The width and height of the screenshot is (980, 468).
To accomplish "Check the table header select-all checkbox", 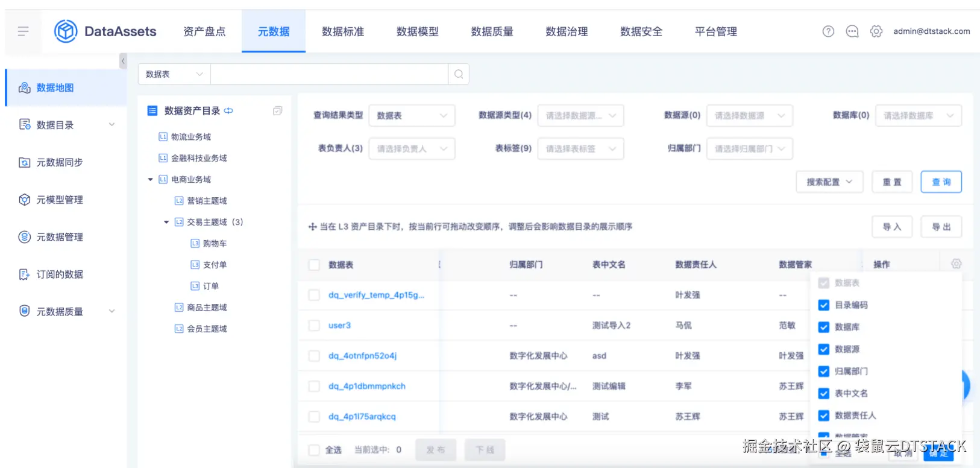I will 314,265.
